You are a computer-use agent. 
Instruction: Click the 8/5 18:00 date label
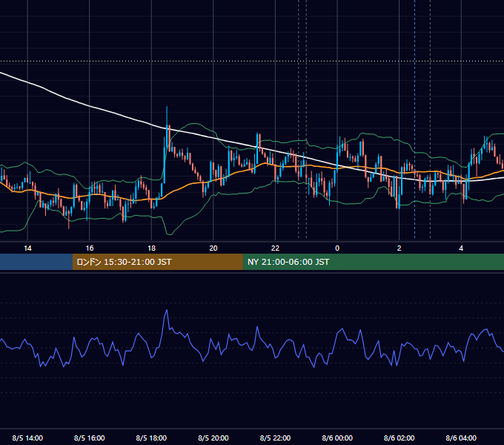pyautogui.click(x=151, y=438)
